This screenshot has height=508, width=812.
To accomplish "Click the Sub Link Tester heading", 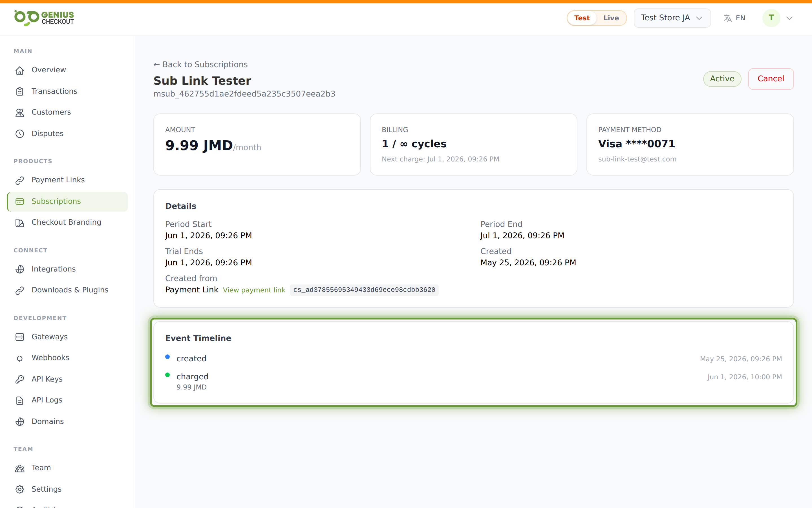I will pyautogui.click(x=202, y=81).
